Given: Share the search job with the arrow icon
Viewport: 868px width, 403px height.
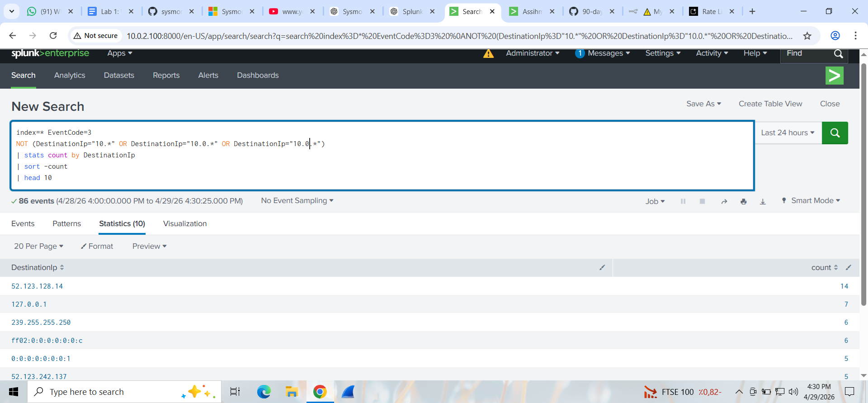Looking at the screenshot, I should [724, 201].
